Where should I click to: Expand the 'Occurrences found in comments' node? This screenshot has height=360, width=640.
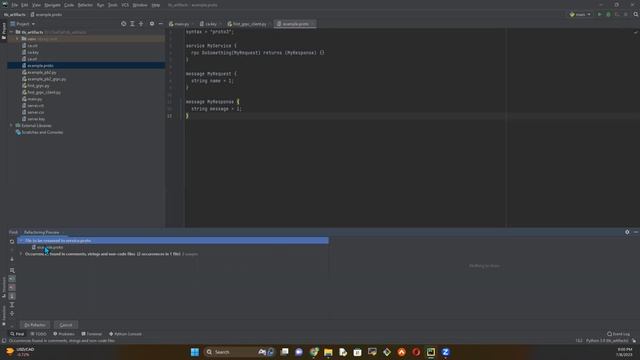point(21,254)
